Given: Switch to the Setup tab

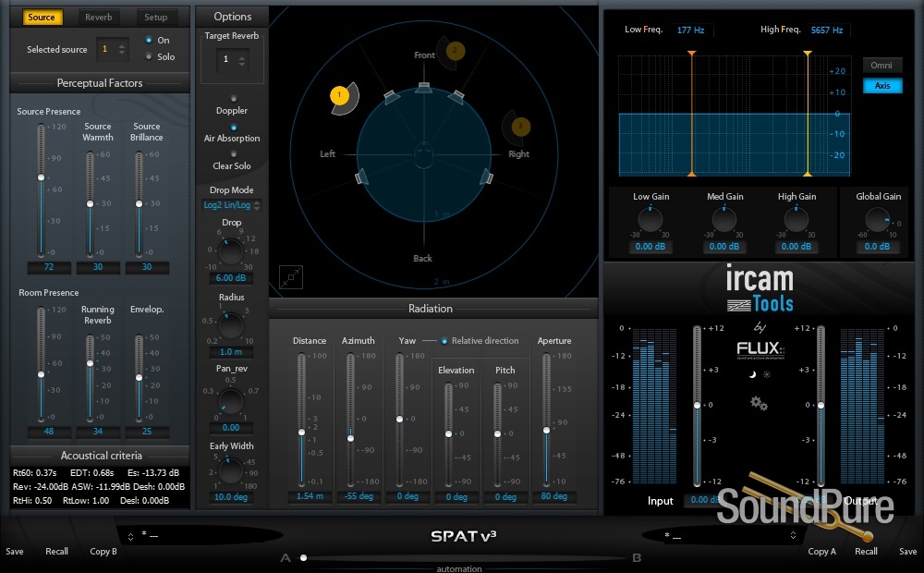Looking at the screenshot, I should coord(156,17).
